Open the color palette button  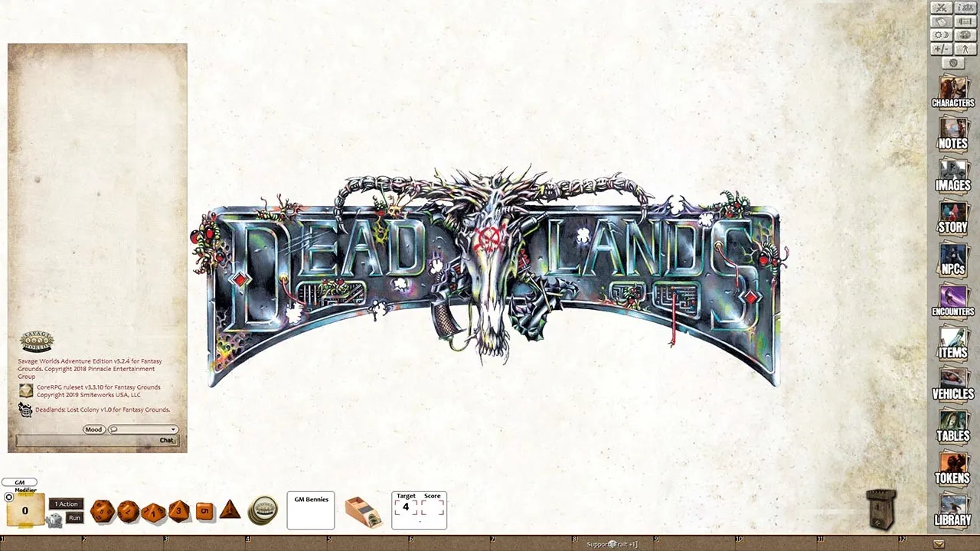[964, 35]
